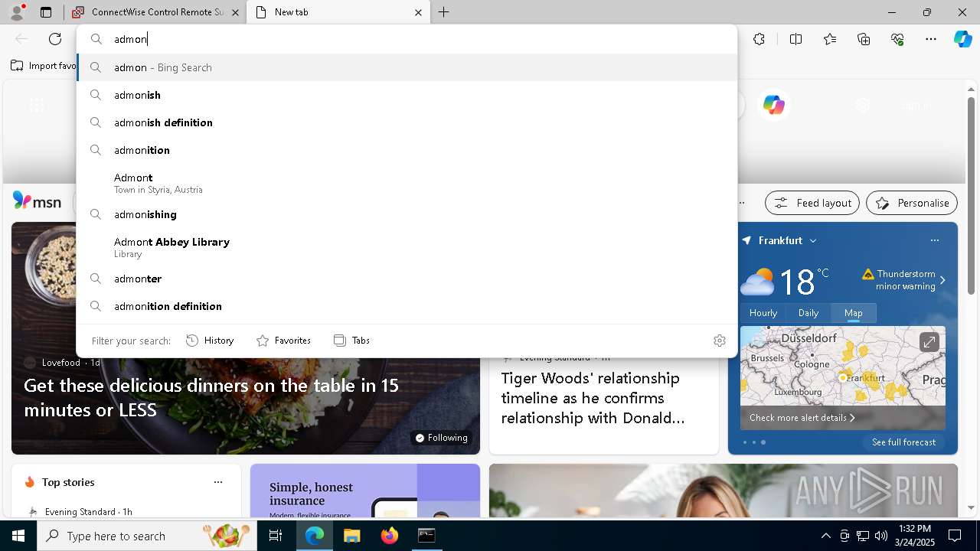Close the ConnectWise Control tab
The width and height of the screenshot is (980, 551).
tap(235, 12)
